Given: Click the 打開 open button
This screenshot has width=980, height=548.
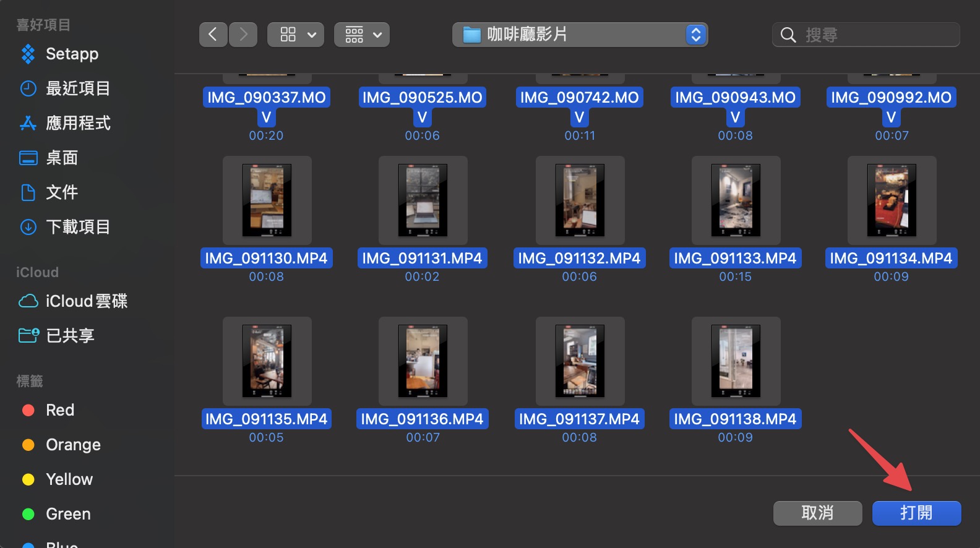Looking at the screenshot, I should click(x=916, y=513).
